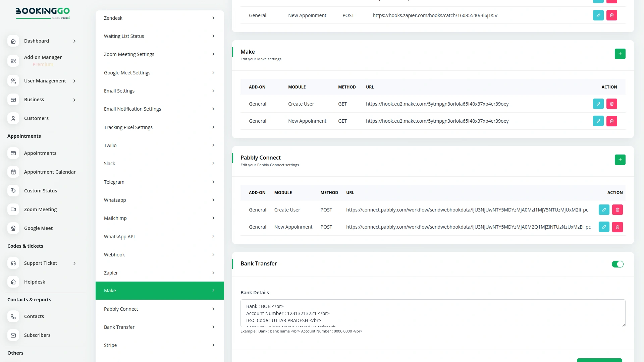Click the Helpdesk sidebar item
Image resolution: width=644 pixels, height=362 pixels.
coord(35,282)
